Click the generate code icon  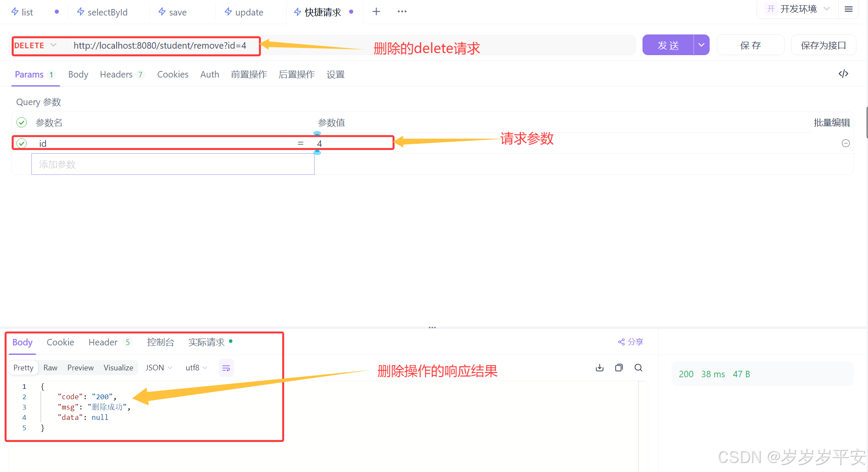[x=843, y=74]
